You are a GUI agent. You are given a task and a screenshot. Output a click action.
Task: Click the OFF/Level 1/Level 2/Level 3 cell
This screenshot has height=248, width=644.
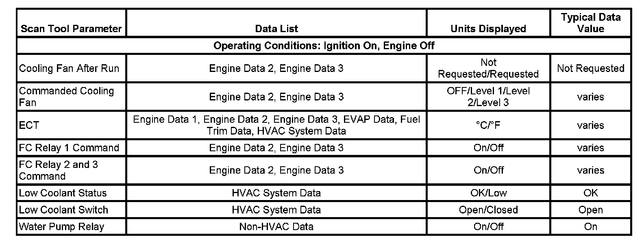[x=488, y=97]
